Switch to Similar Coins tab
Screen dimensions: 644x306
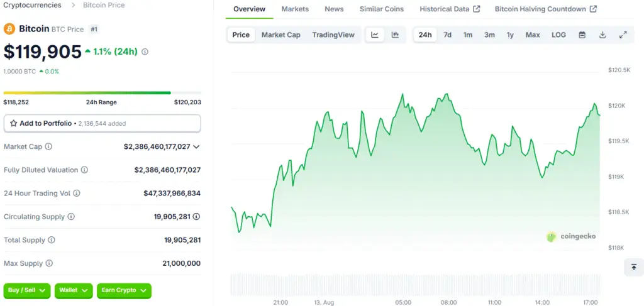click(382, 9)
